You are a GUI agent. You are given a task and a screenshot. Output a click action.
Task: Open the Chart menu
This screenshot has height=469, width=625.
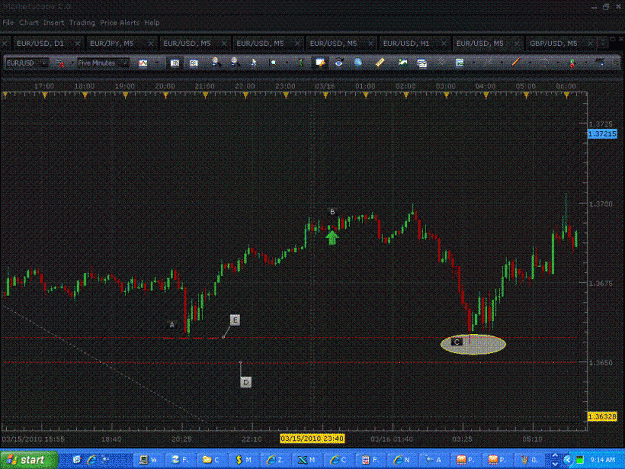[x=29, y=23]
